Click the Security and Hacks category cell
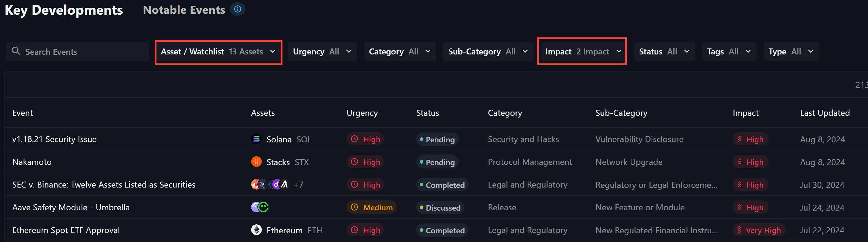The height and width of the screenshot is (242, 868). (523, 139)
